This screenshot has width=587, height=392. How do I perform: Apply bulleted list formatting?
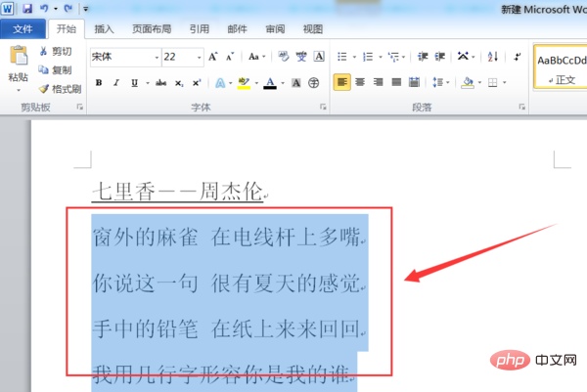[x=343, y=57]
